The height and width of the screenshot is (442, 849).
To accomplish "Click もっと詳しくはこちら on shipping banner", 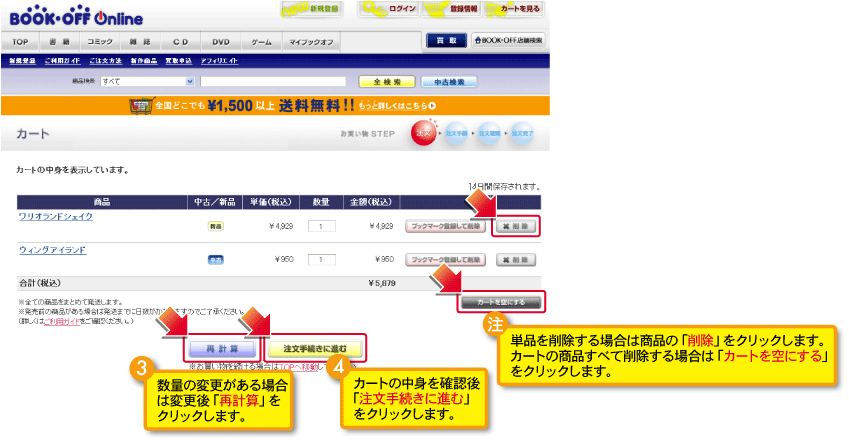I will 397,106.
